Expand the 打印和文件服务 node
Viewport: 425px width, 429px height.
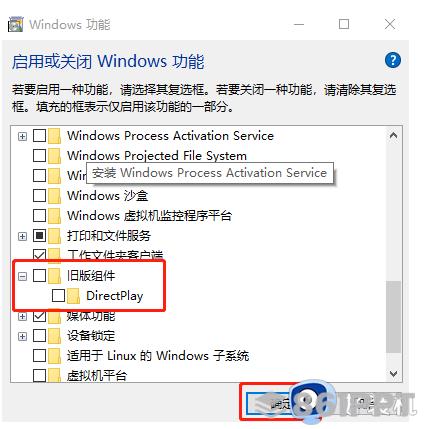pyautogui.click(x=22, y=236)
